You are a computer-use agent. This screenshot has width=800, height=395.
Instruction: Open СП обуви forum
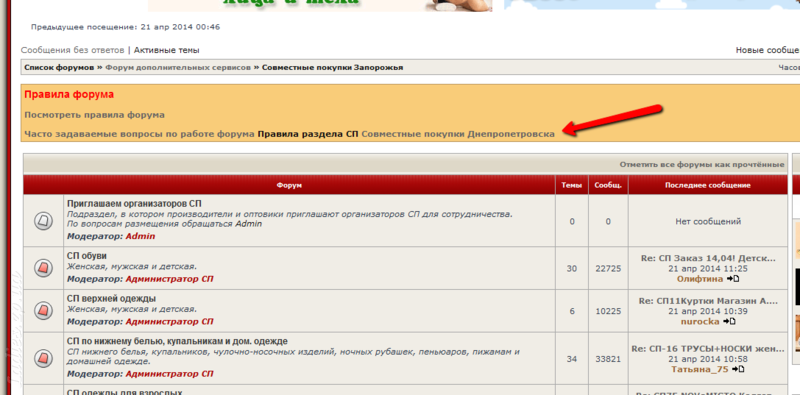87,256
